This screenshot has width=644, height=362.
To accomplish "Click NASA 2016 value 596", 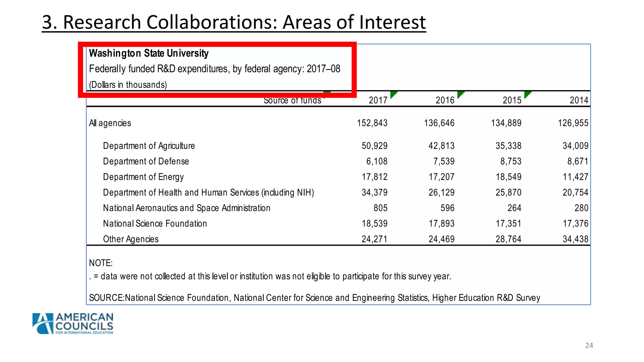I will point(447,208).
